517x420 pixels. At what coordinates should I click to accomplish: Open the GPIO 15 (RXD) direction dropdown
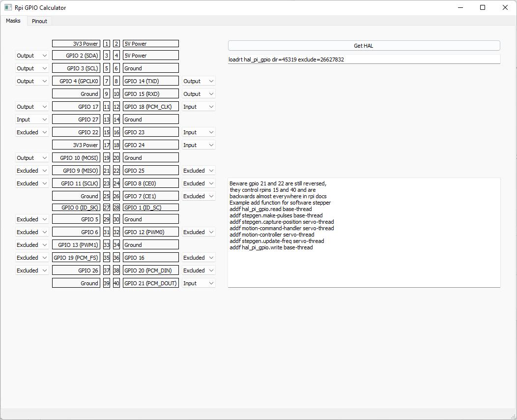tap(199, 94)
